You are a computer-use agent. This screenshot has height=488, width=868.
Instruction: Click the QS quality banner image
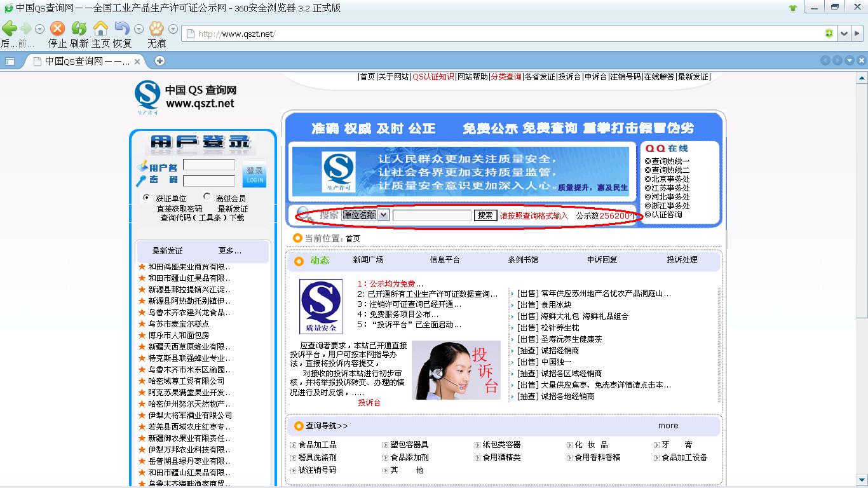460,172
